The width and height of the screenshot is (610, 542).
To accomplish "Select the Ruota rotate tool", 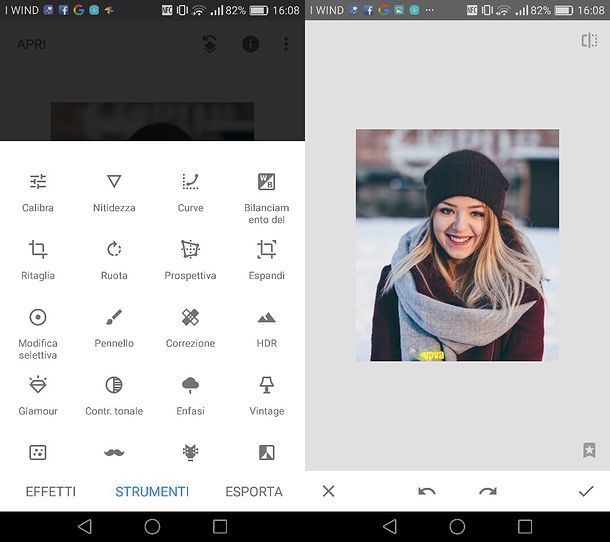I will pos(114,260).
